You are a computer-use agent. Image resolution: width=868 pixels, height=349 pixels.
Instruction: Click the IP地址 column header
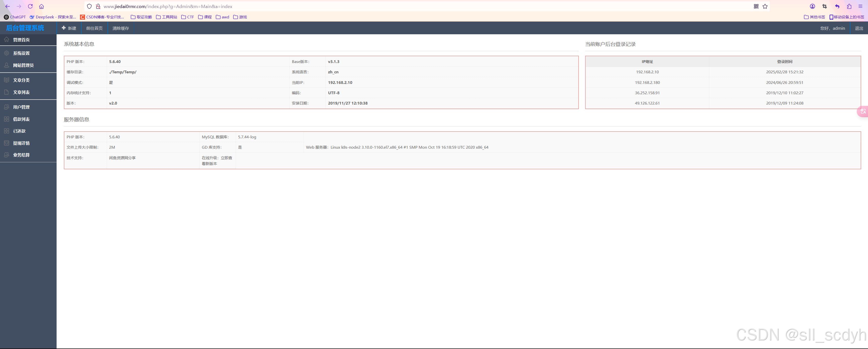click(x=647, y=61)
